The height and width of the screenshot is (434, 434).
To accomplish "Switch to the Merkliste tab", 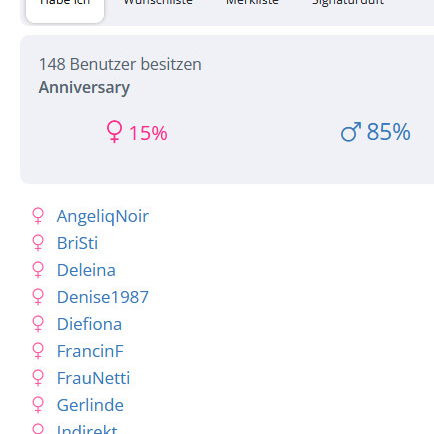I will pos(252,2).
